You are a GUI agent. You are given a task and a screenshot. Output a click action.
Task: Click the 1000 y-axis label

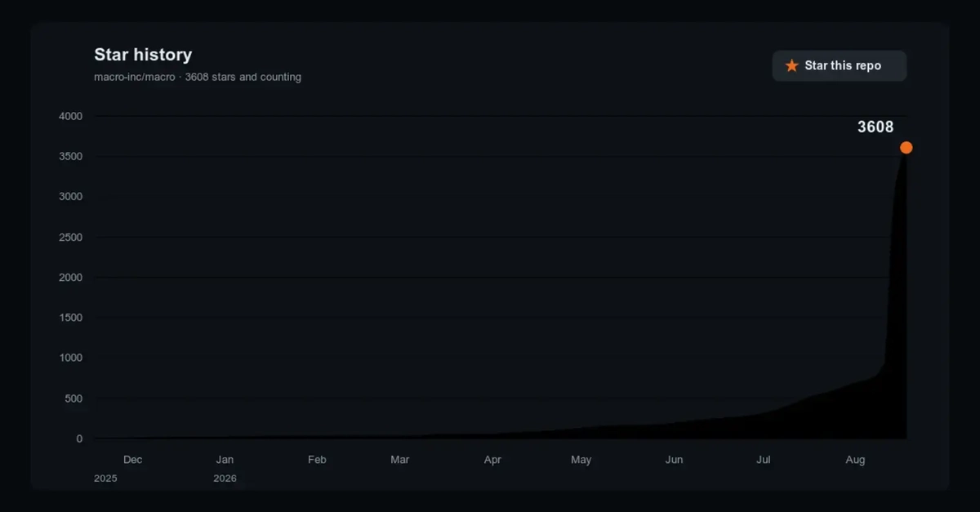(x=71, y=358)
